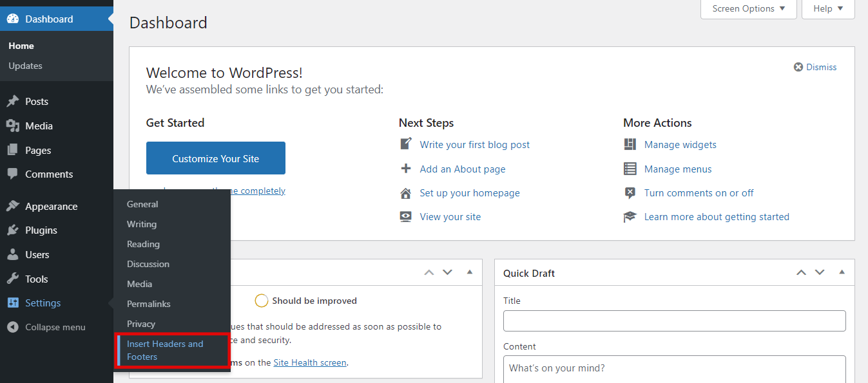Click the Appearance paintbrush icon
This screenshot has width=868, height=383.
point(12,207)
